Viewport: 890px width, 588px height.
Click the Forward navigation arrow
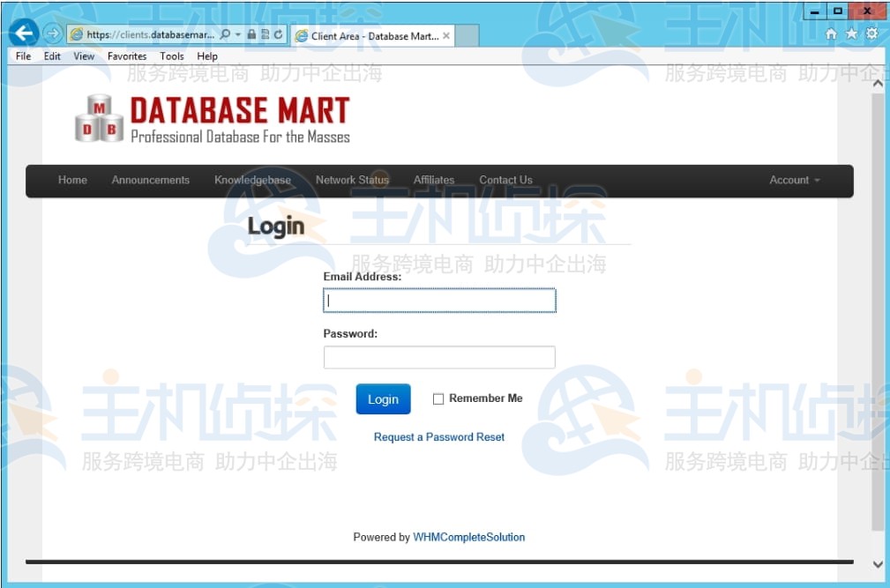click(x=51, y=33)
